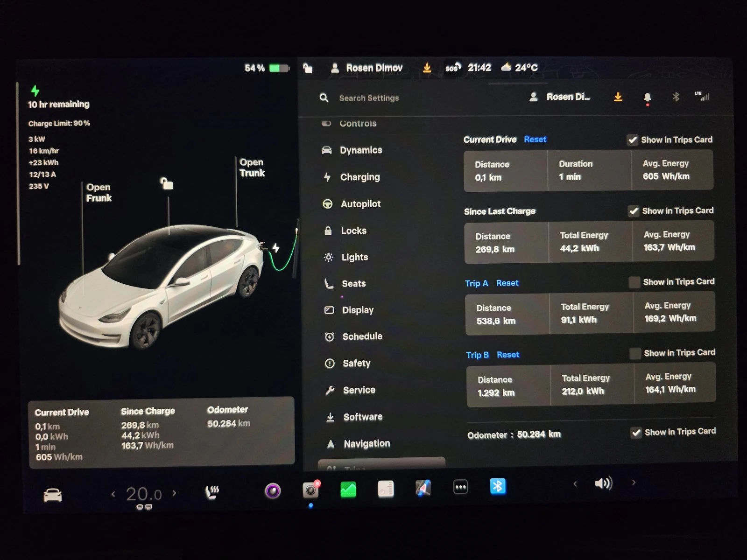Tap Open Frunk on car view
Screen dimensions: 747x560
pos(99,193)
